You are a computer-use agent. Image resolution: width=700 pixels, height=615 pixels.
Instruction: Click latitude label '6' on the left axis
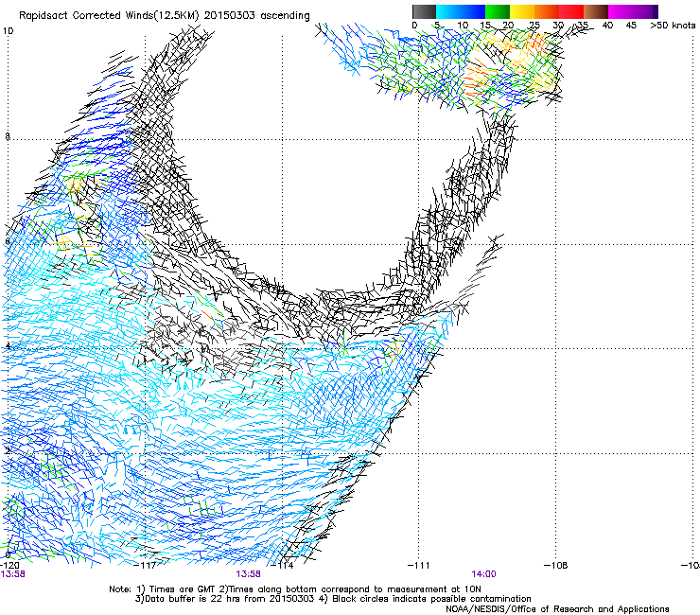pyautogui.click(x=8, y=241)
